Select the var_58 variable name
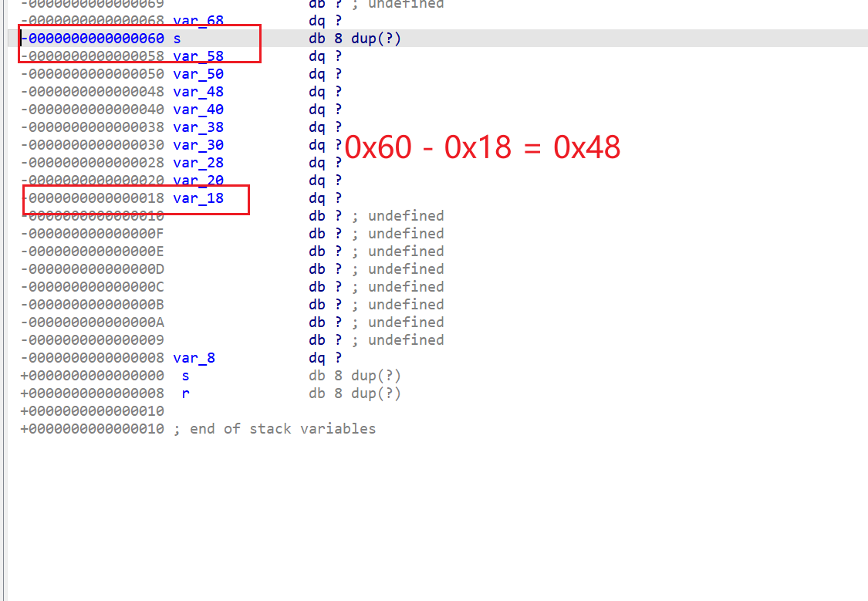The height and width of the screenshot is (601, 868). coord(198,56)
